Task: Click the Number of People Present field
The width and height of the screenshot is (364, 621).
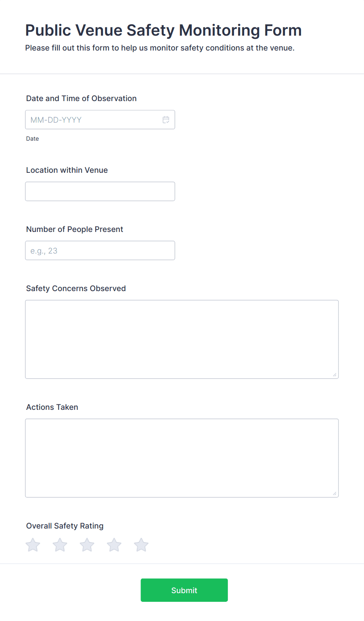Action: [100, 251]
